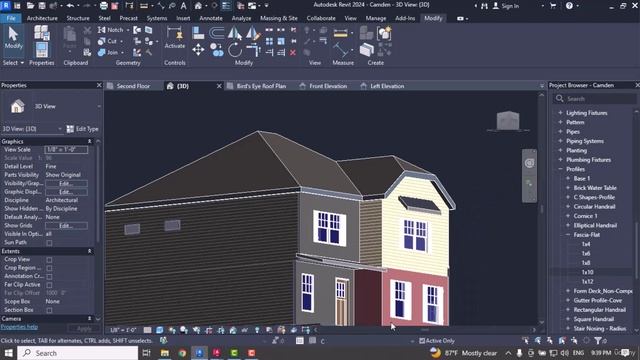Click the red Delete X tool
This screenshot has width=640, height=360.
(293, 52)
